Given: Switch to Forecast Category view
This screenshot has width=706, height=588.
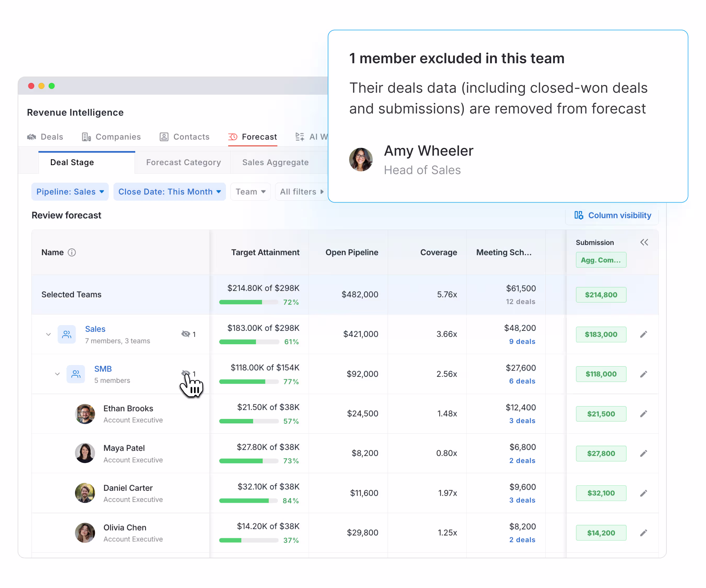Looking at the screenshot, I should [184, 162].
